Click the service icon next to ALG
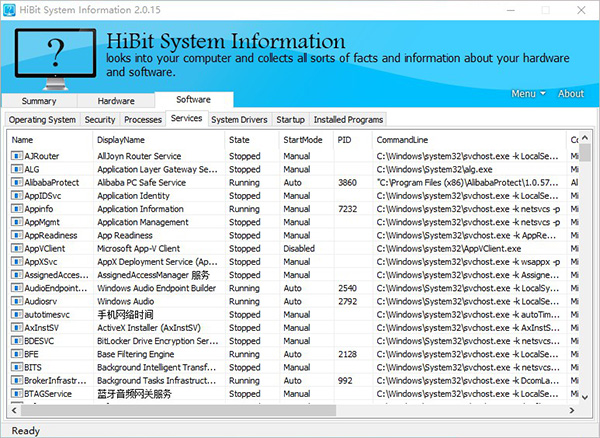Viewport: 600px width, 438px height. coord(17,169)
